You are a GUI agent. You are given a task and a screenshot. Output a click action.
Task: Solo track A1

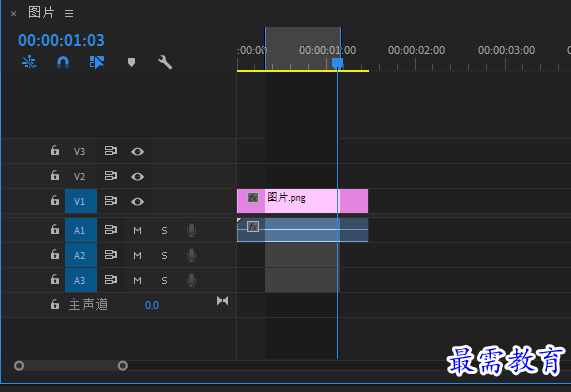(164, 231)
